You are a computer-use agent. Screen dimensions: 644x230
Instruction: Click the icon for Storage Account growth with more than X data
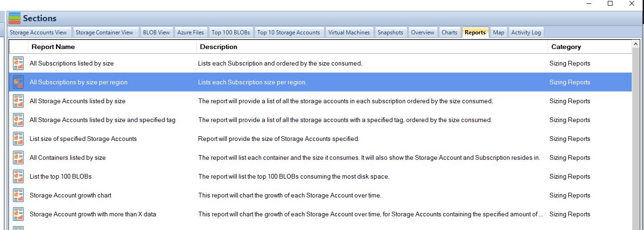[x=18, y=214]
